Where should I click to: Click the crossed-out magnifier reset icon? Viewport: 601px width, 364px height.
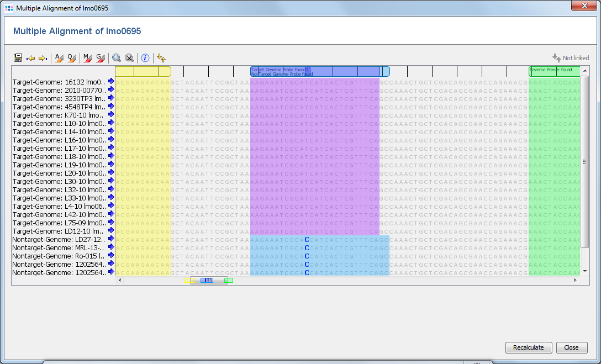[x=129, y=58]
